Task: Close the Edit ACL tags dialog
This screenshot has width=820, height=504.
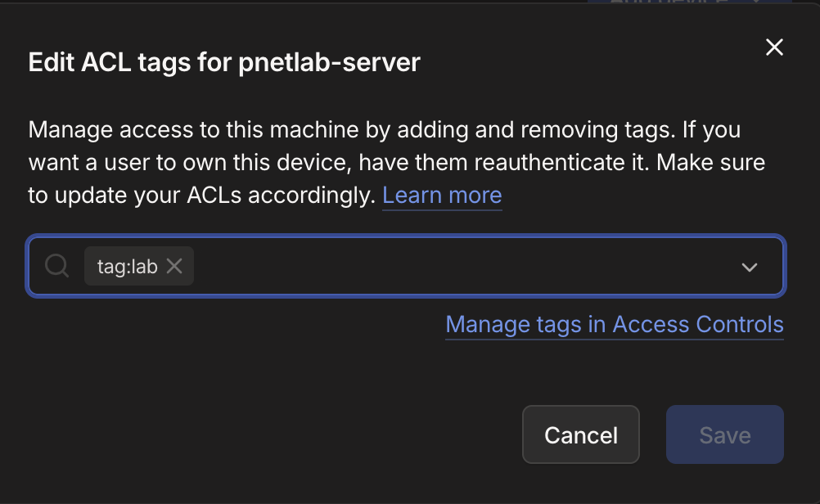Action: coord(774,47)
